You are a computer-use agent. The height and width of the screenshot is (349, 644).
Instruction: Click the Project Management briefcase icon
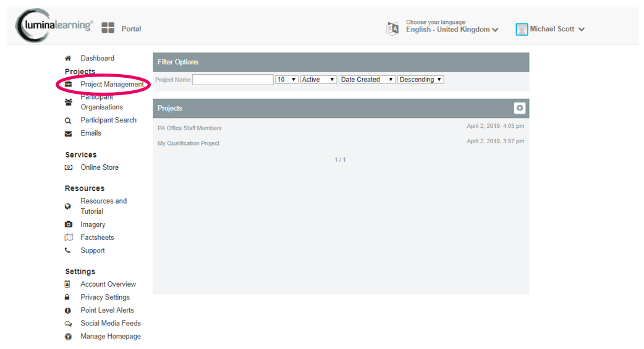[x=68, y=84]
